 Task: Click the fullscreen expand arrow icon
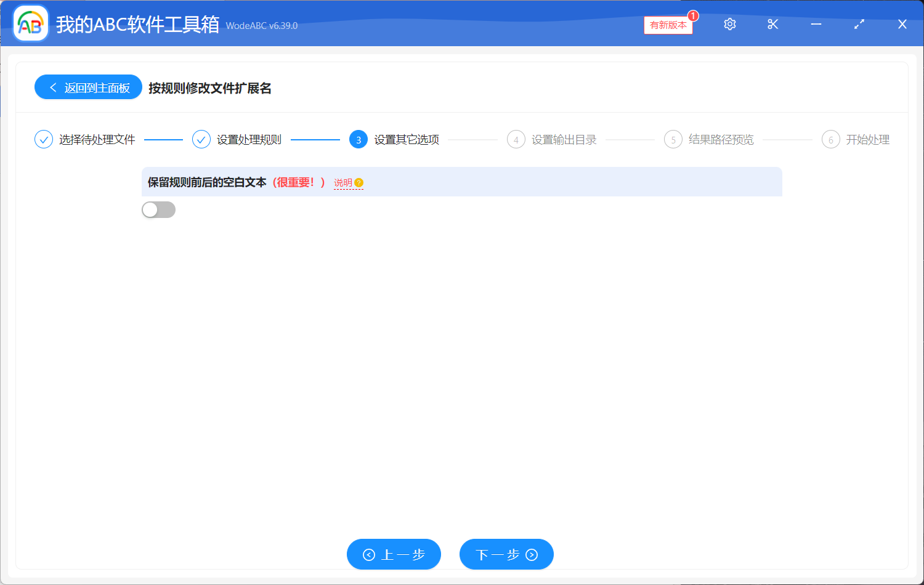click(x=859, y=24)
